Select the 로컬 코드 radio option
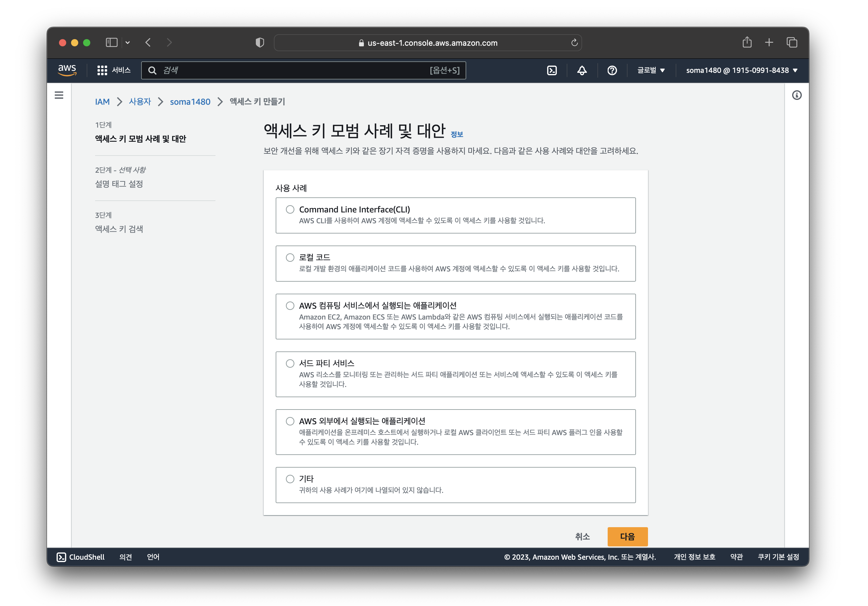The width and height of the screenshot is (868, 606). [x=290, y=258]
